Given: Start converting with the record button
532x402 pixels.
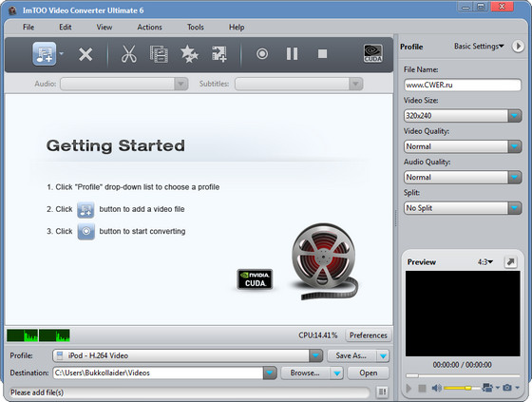Looking at the screenshot, I should coord(262,53).
